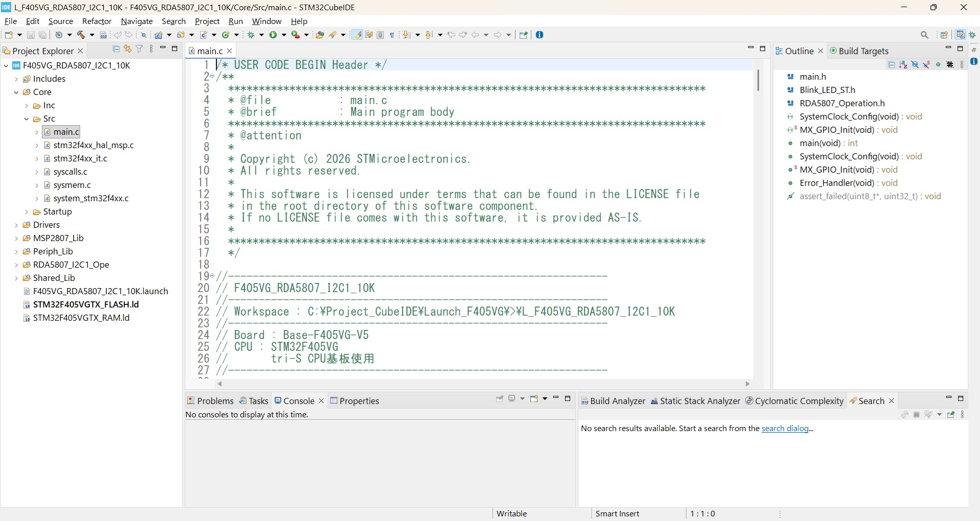Toggle Link with Editor in Project Explorer
This screenshot has height=521, width=980.
[x=127, y=49]
